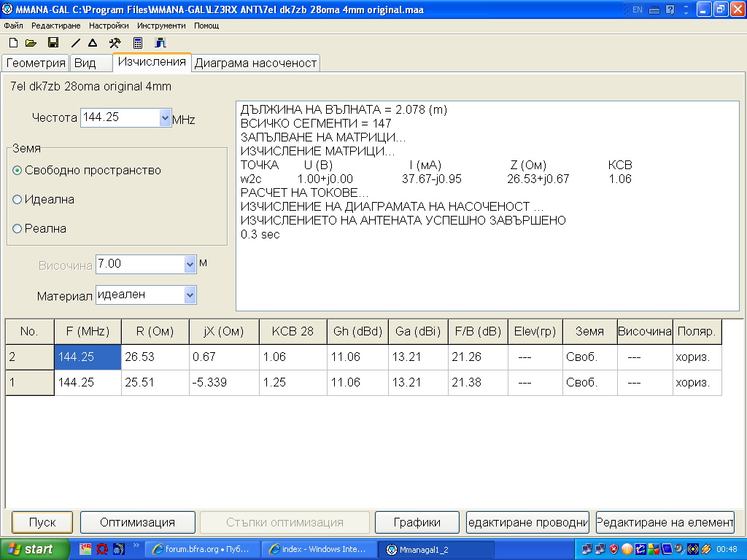The image size is (747, 560).
Task: Expand the Височина height dropdown
Action: pyautogui.click(x=190, y=264)
